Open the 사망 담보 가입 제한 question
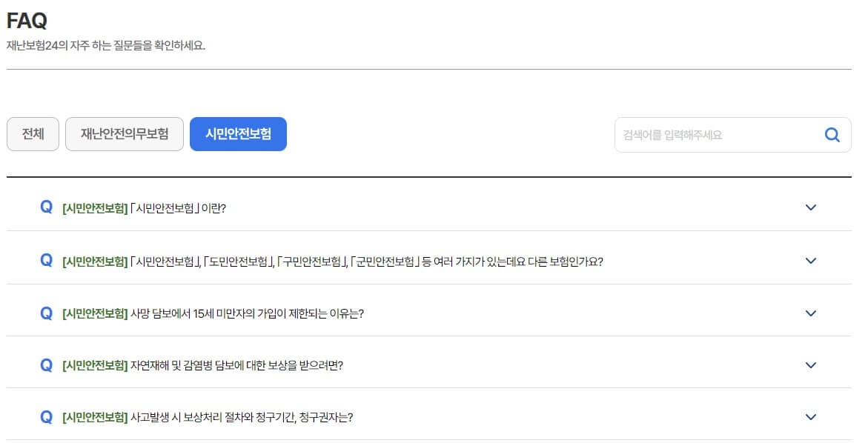This screenshot has width=868, height=443. (x=215, y=312)
